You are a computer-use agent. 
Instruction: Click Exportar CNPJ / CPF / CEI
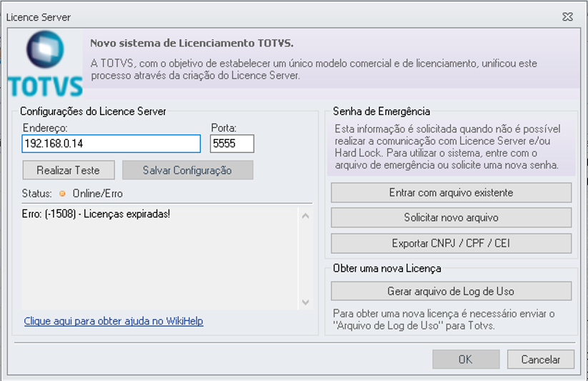[x=451, y=243]
